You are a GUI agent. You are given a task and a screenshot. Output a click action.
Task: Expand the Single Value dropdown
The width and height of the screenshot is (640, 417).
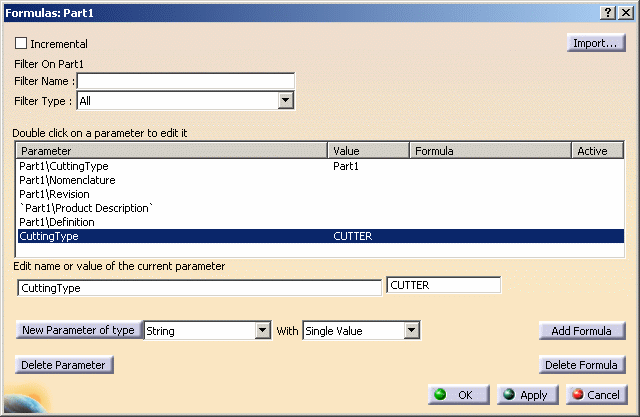point(410,331)
